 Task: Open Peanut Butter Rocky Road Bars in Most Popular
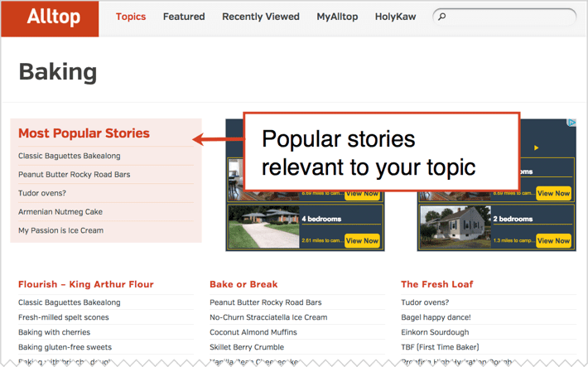[x=75, y=175]
